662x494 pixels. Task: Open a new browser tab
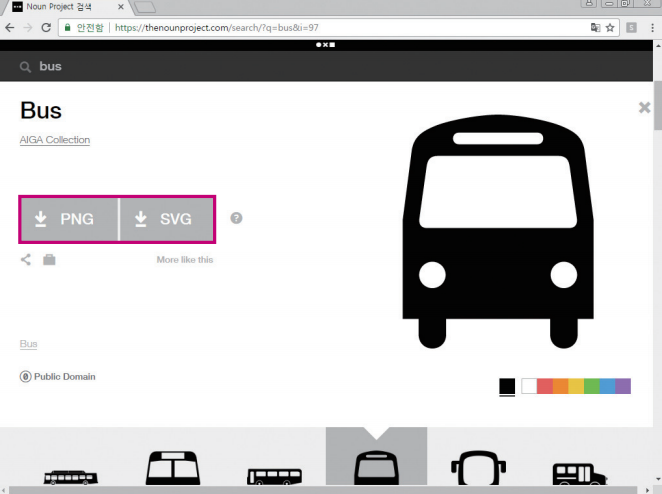click(145, 7)
